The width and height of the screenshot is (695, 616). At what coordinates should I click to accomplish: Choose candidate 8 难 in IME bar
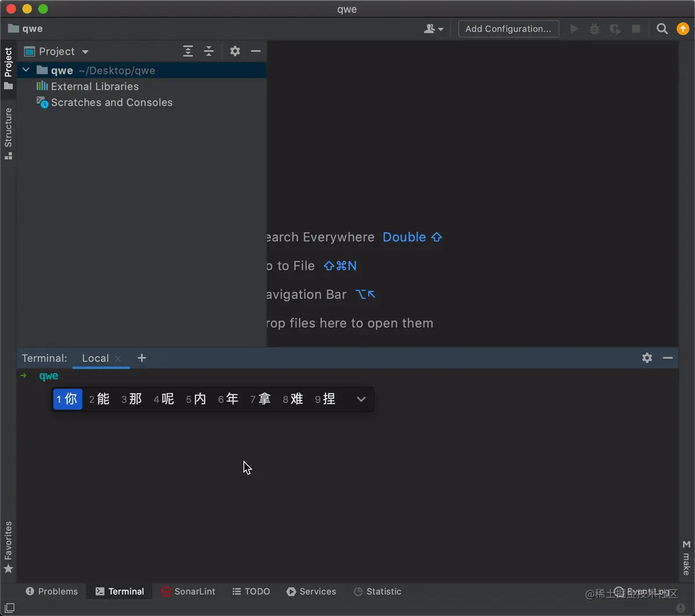point(293,399)
